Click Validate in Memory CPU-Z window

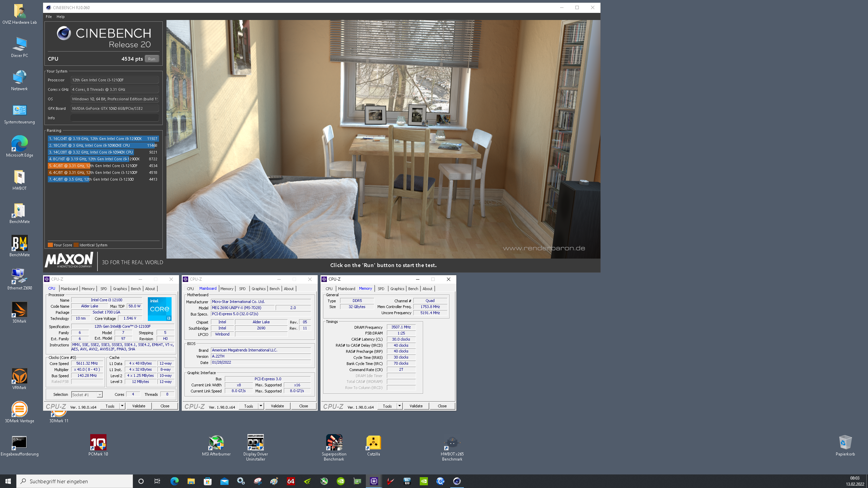coord(416,406)
